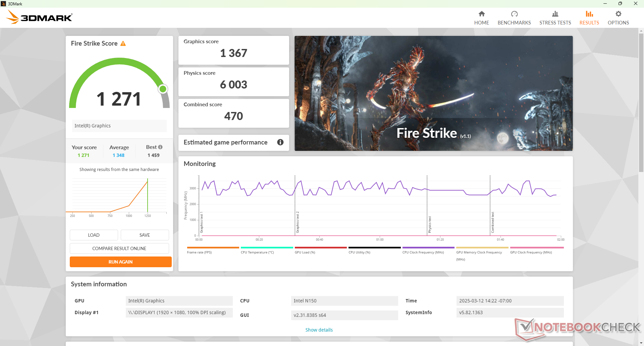Click the System information heading

[x=99, y=284]
